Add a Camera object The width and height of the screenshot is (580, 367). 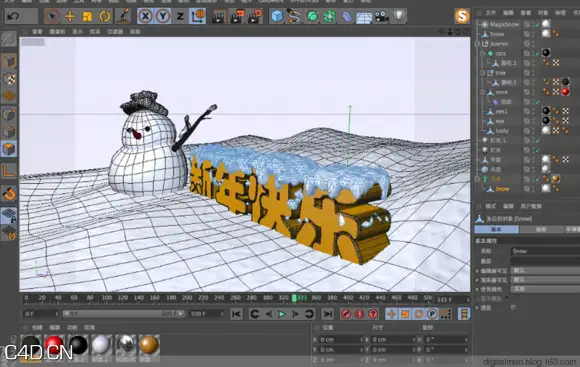381,16
